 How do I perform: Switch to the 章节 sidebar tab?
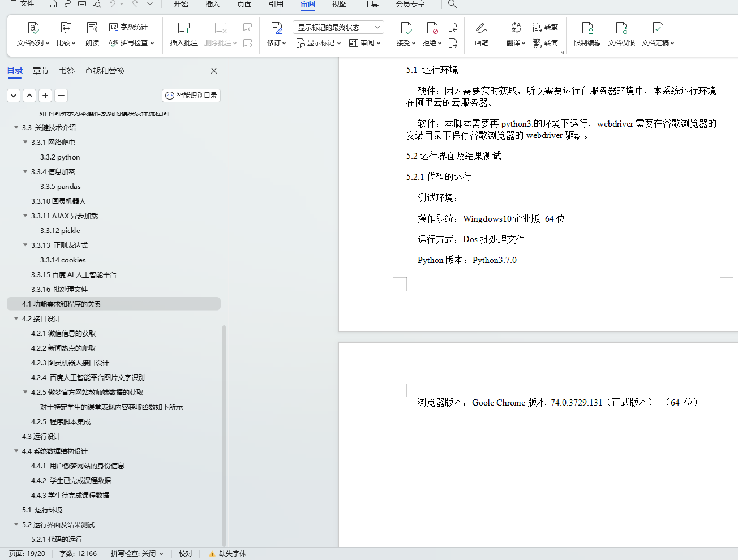click(41, 71)
